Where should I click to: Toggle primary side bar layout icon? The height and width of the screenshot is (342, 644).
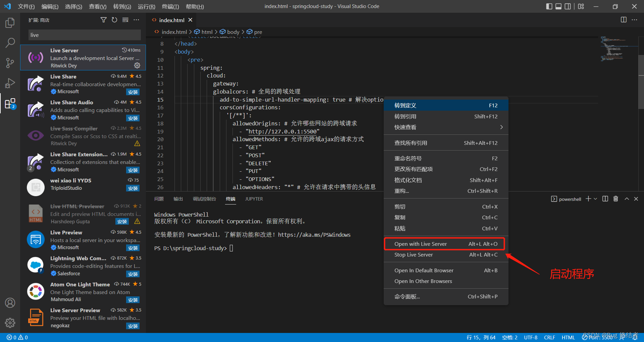[549, 6]
